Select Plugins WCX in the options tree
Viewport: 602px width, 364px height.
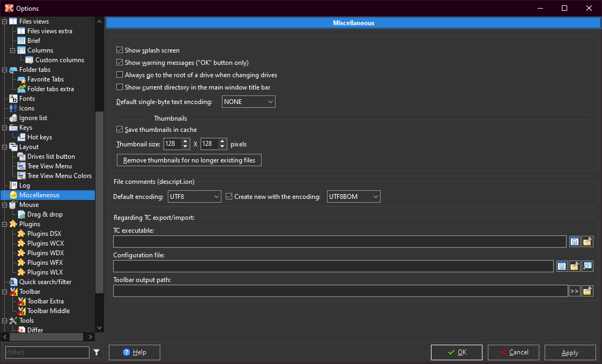pos(46,243)
